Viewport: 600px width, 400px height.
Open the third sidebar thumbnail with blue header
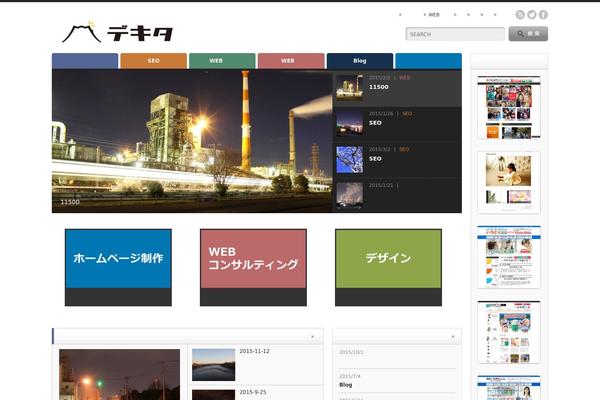pyautogui.click(x=509, y=257)
